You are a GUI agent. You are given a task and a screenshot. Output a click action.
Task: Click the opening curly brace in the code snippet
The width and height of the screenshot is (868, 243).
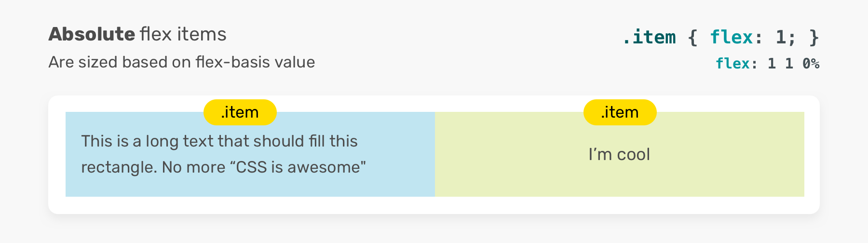[693, 37]
